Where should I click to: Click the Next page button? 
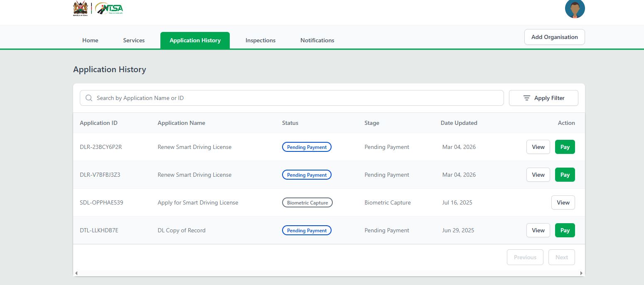pos(561,257)
